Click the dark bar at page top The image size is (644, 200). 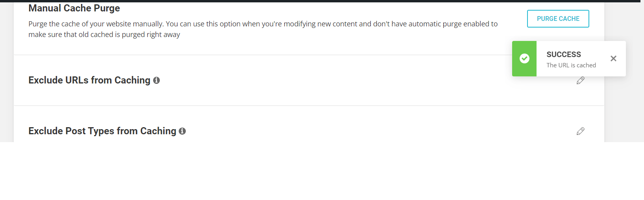click(322, 1)
